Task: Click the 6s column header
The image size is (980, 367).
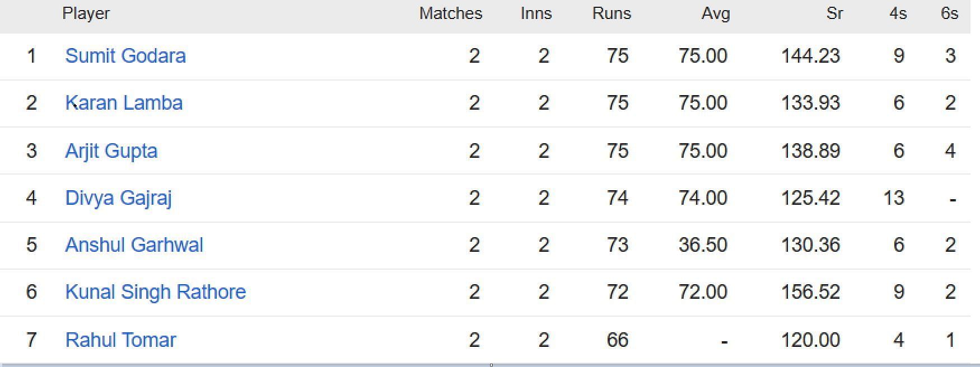Action: (950, 13)
